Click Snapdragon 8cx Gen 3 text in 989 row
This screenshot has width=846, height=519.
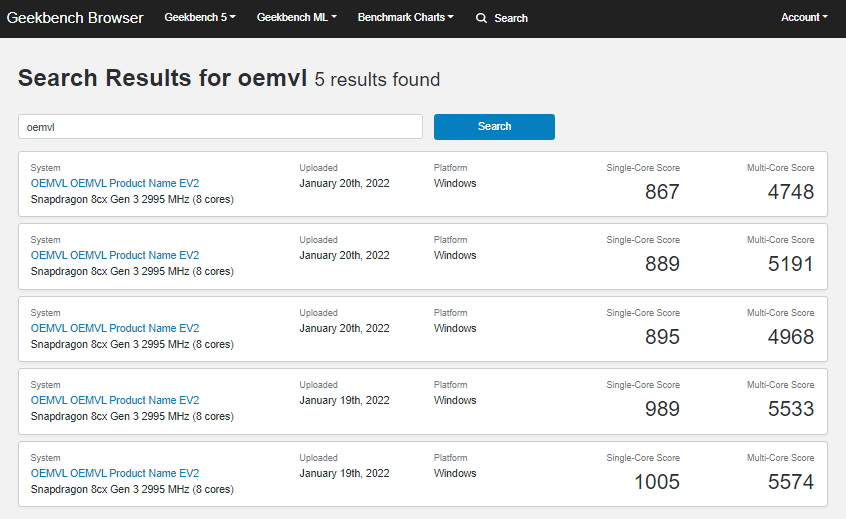point(132,416)
